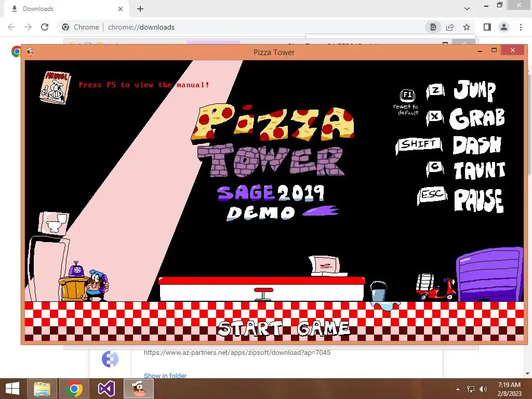This screenshot has width=532, height=399.
Task: Click the red bar stool
Action: pyautogui.click(x=263, y=294)
